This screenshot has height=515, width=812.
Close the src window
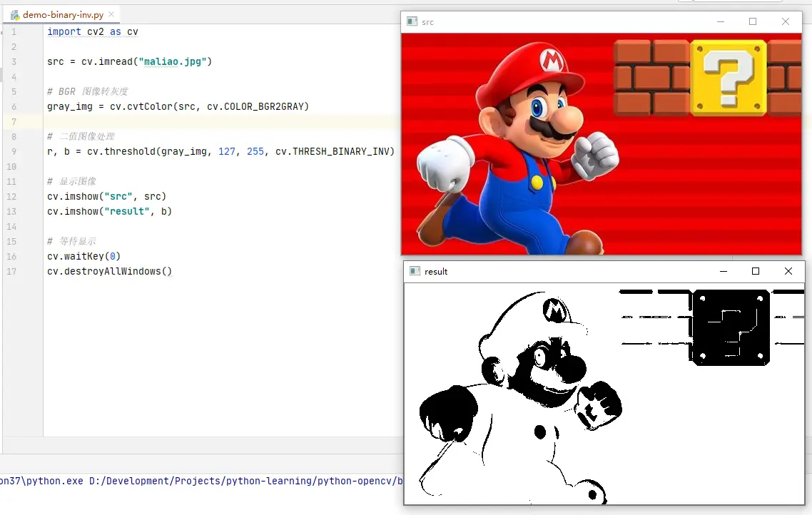pos(786,21)
